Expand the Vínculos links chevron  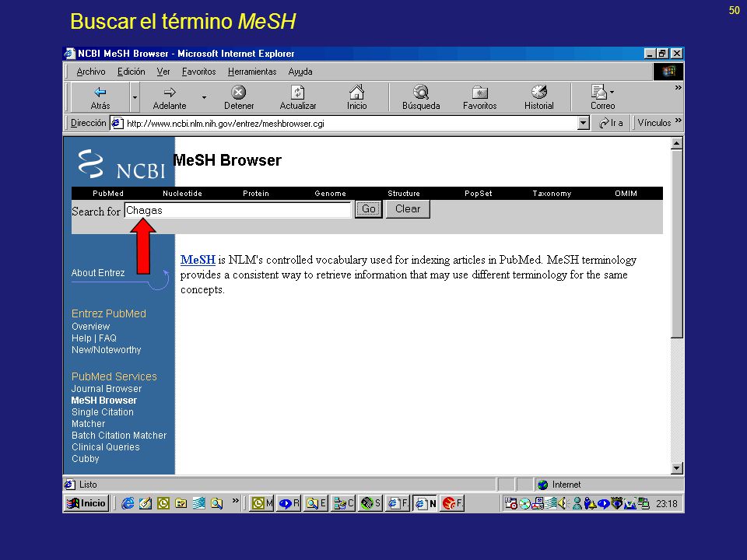(678, 121)
